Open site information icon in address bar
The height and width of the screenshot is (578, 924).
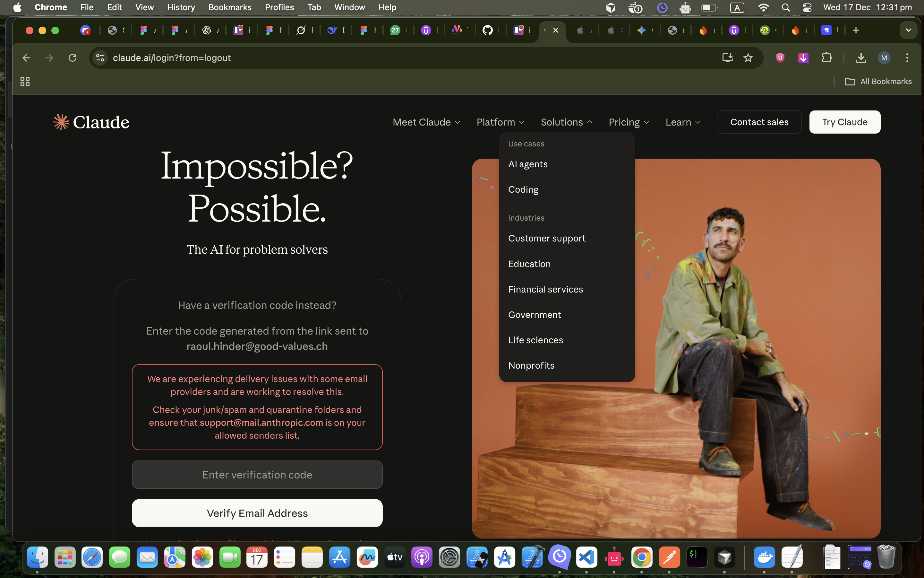tap(100, 58)
